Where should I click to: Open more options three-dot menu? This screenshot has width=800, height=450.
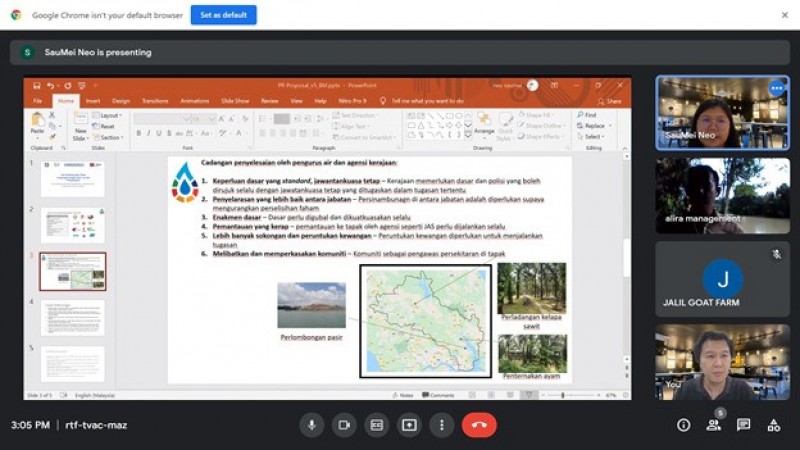441,425
